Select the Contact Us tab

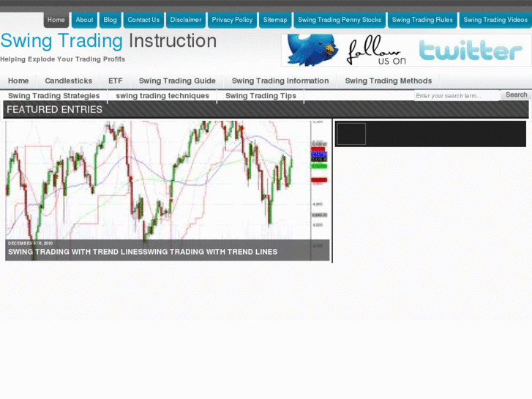pyautogui.click(x=143, y=20)
